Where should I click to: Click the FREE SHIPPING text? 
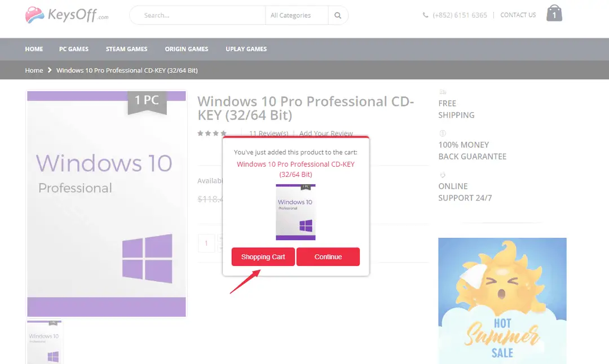(x=456, y=109)
